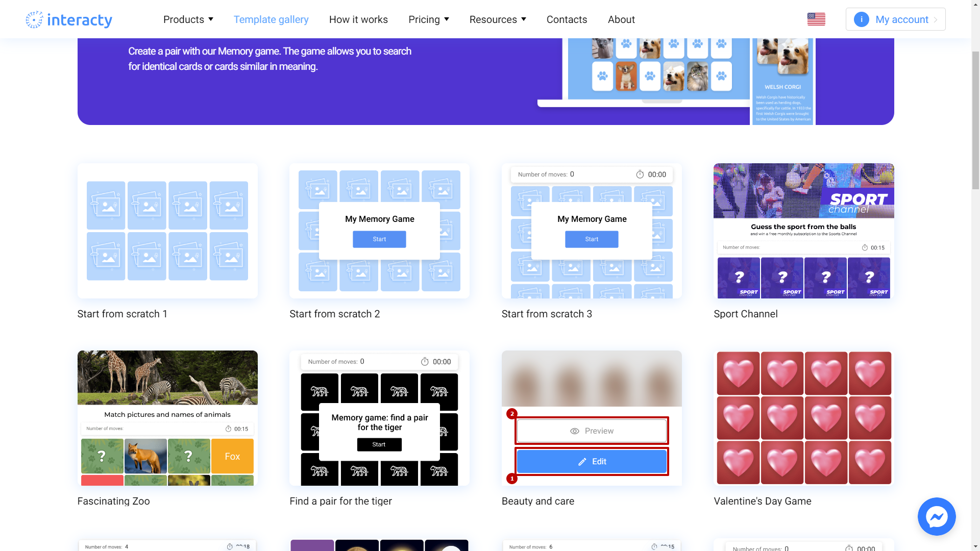Click the Start button on Start from scratch 2
Viewport: 980px width, 551px height.
click(x=379, y=239)
